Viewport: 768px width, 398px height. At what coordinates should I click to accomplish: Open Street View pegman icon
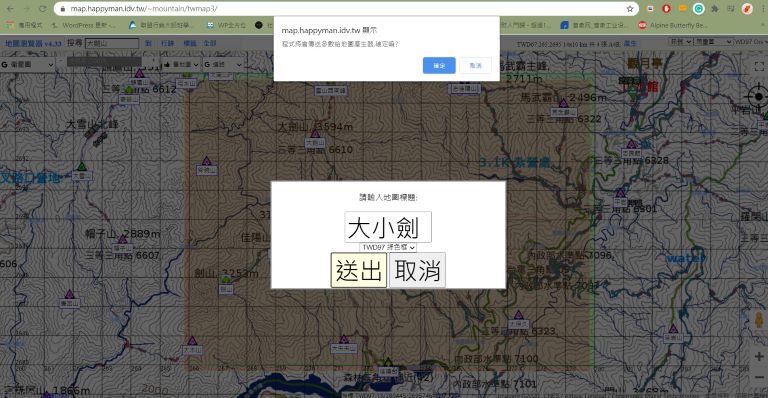tap(759, 321)
